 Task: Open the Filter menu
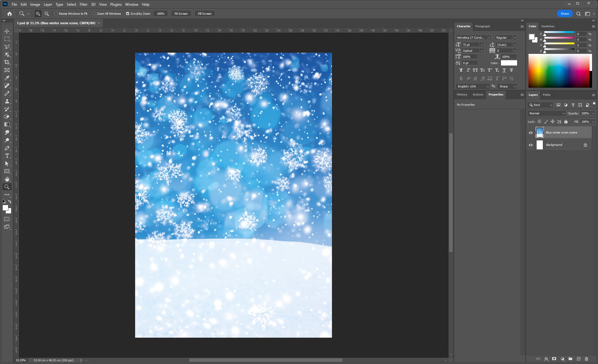pyautogui.click(x=83, y=4)
